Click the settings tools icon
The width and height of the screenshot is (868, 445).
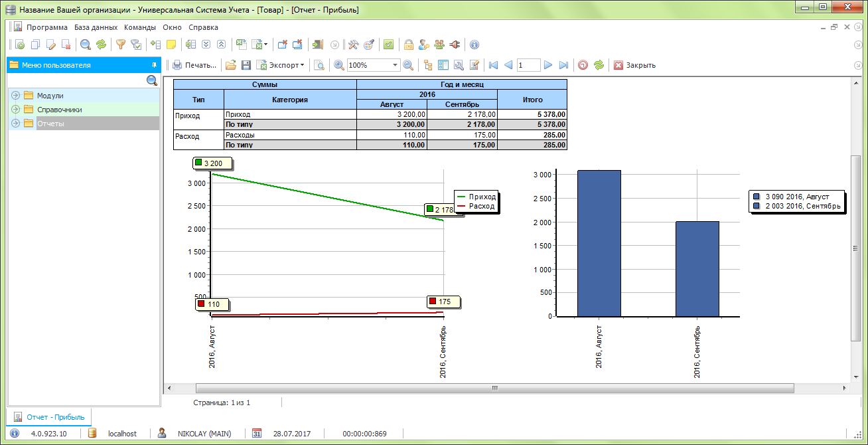pyautogui.click(x=354, y=44)
